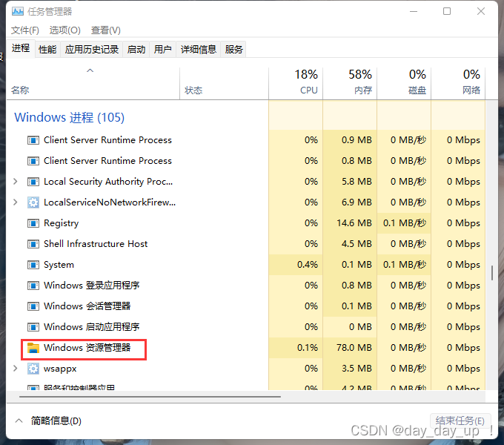
Task: Switch to the 性能 tab
Action: pos(47,50)
